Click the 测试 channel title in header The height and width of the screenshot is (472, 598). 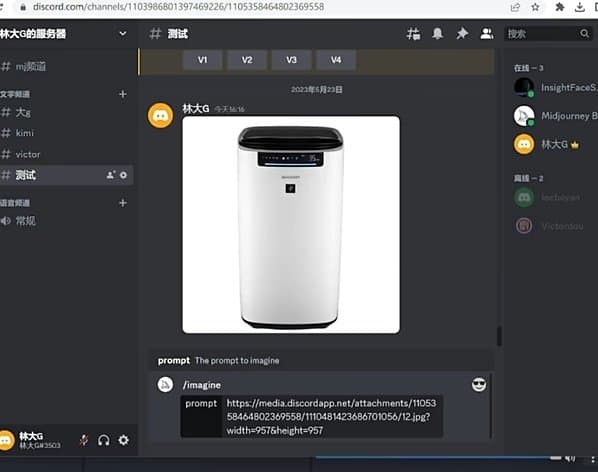pyautogui.click(x=178, y=34)
